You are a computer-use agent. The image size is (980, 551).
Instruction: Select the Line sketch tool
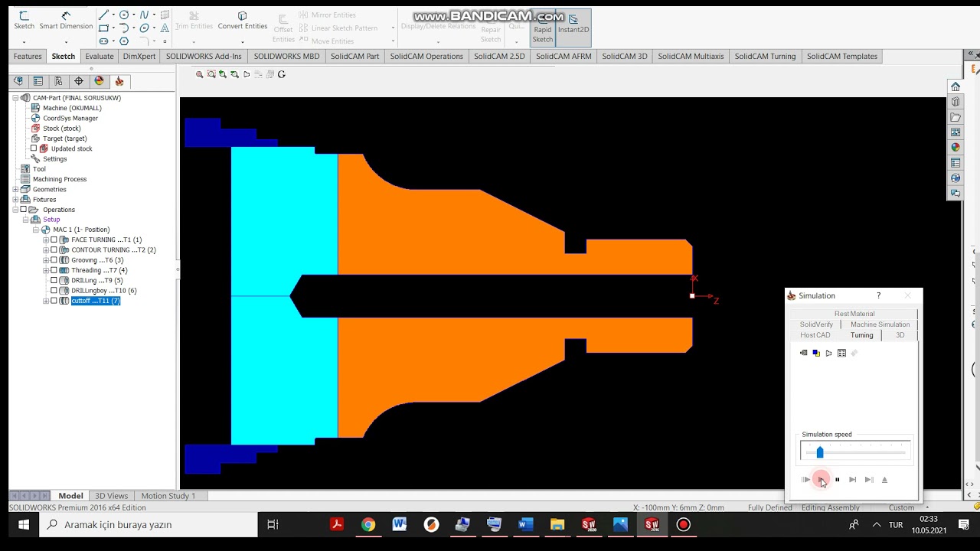pyautogui.click(x=103, y=15)
